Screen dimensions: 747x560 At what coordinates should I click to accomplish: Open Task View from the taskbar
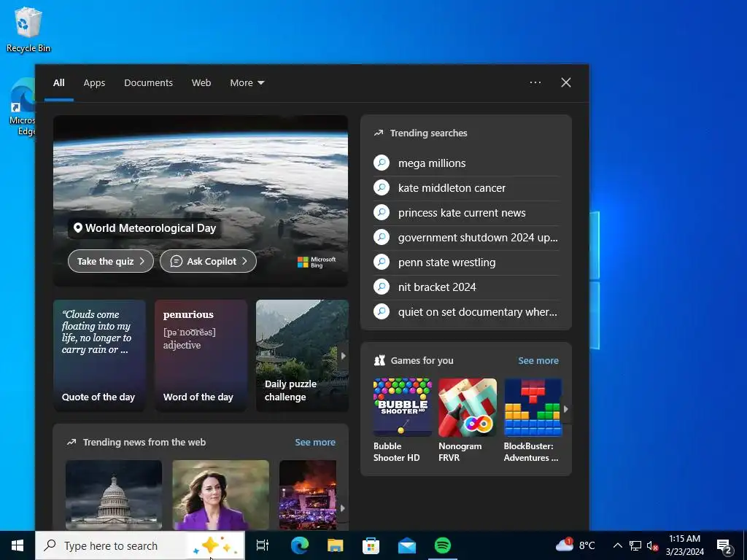pyautogui.click(x=263, y=545)
